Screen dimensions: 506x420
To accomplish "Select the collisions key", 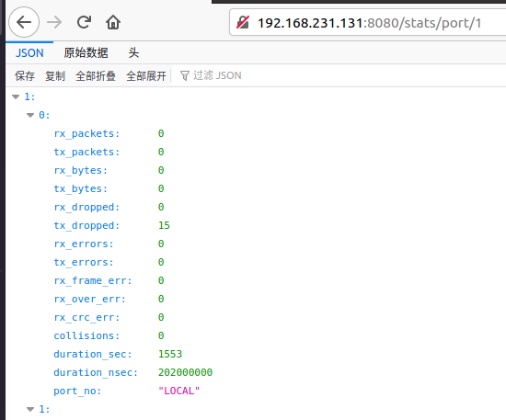I will (x=86, y=335).
